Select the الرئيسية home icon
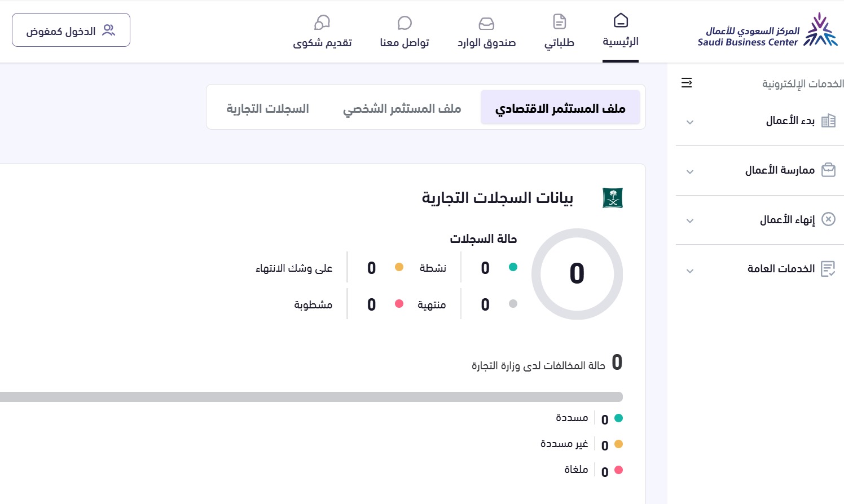This screenshot has height=504, width=844. point(621,20)
